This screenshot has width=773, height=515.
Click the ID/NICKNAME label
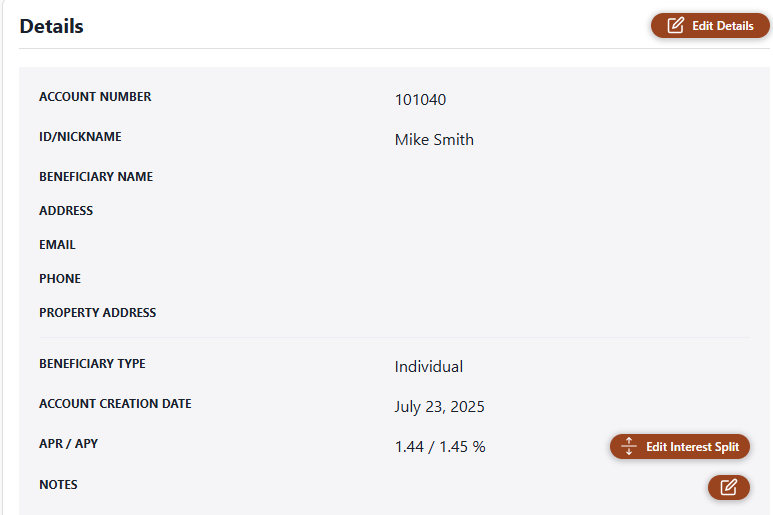[x=80, y=137]
